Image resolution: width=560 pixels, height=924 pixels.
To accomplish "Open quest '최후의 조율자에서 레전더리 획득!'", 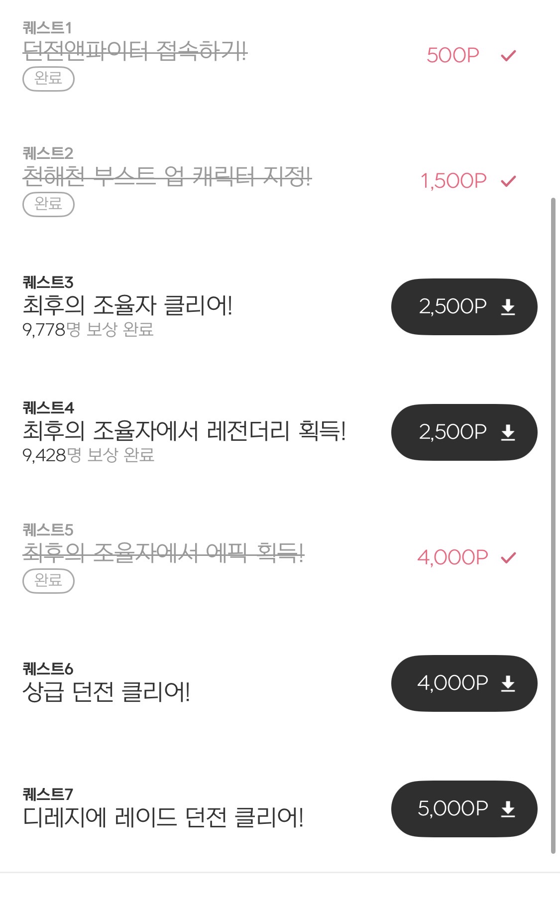I will click(x=184, y=431).
